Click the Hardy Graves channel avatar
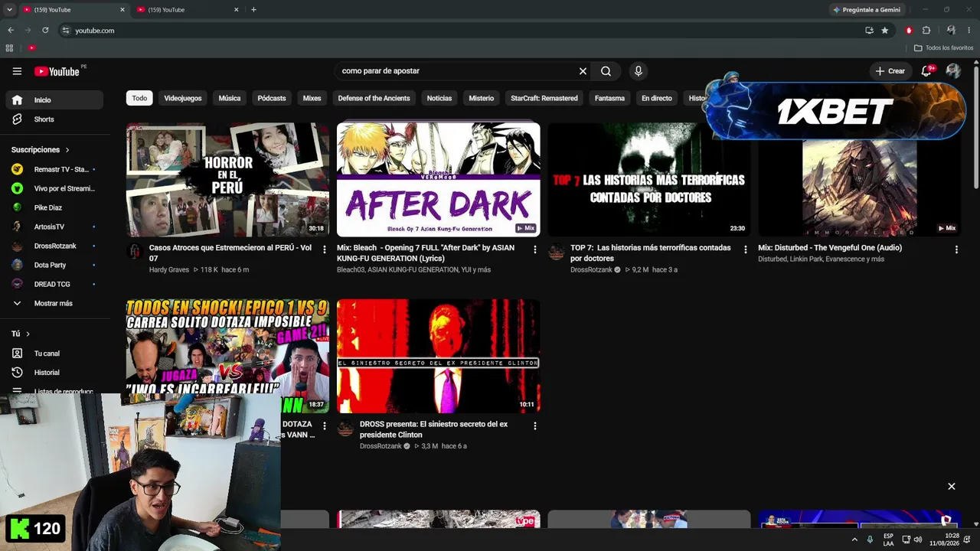The image size is (980, 551). click(x=135, y=252)
